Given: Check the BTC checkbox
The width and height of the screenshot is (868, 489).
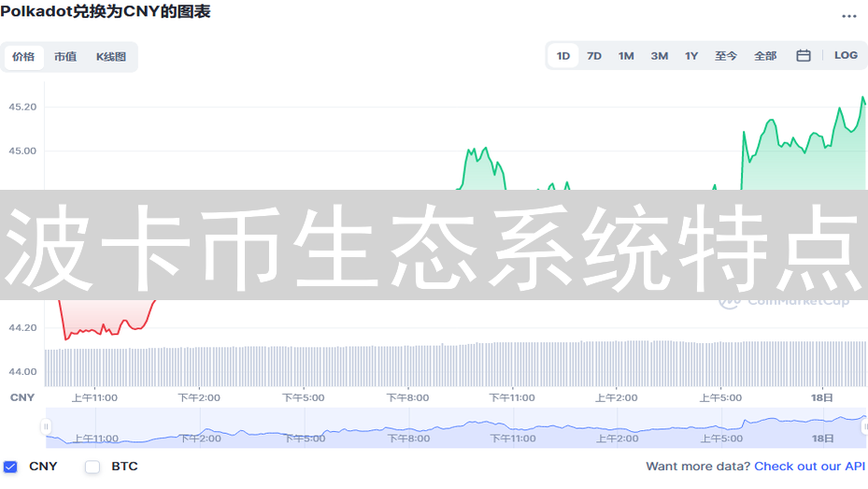Looking at the screenshot, I should pos(92,467).
